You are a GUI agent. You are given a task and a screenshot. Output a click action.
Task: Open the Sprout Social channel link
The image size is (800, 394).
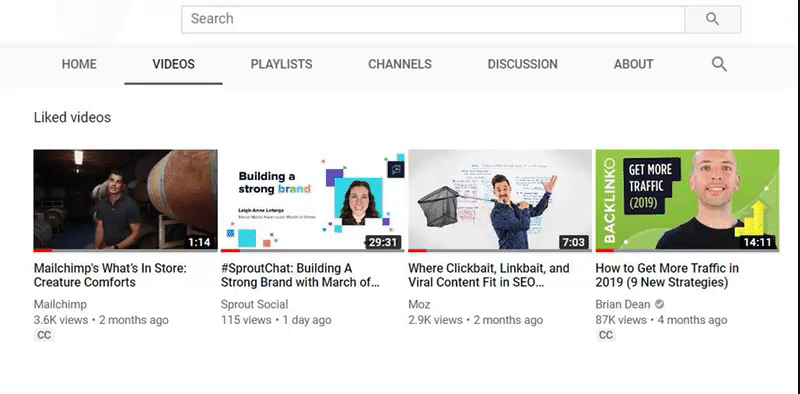click(255, 305)
